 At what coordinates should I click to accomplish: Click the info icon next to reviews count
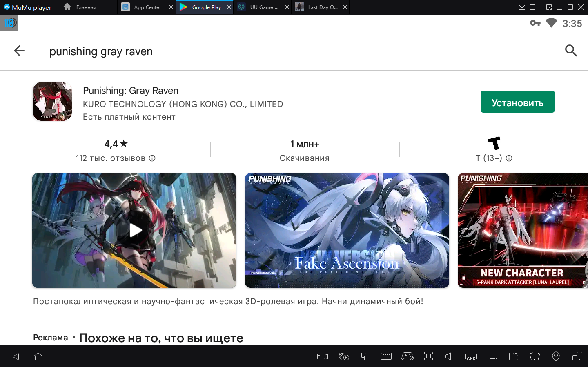tap(152, 158)
